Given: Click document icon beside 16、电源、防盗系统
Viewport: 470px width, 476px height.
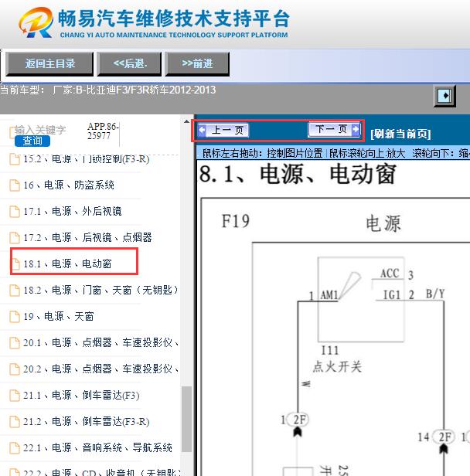Looking at the screenshot, I should (x=15, y=185).
